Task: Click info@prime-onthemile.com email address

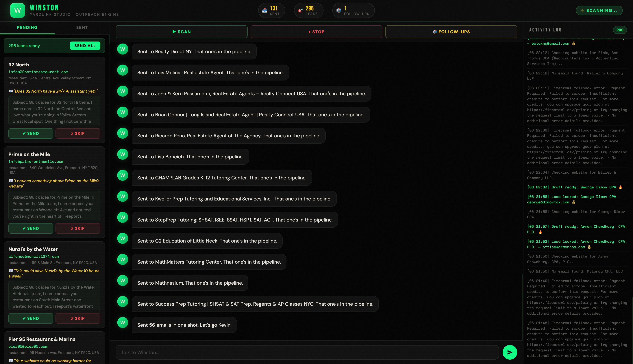Action: pyautogui.click(x=36, y=162)
